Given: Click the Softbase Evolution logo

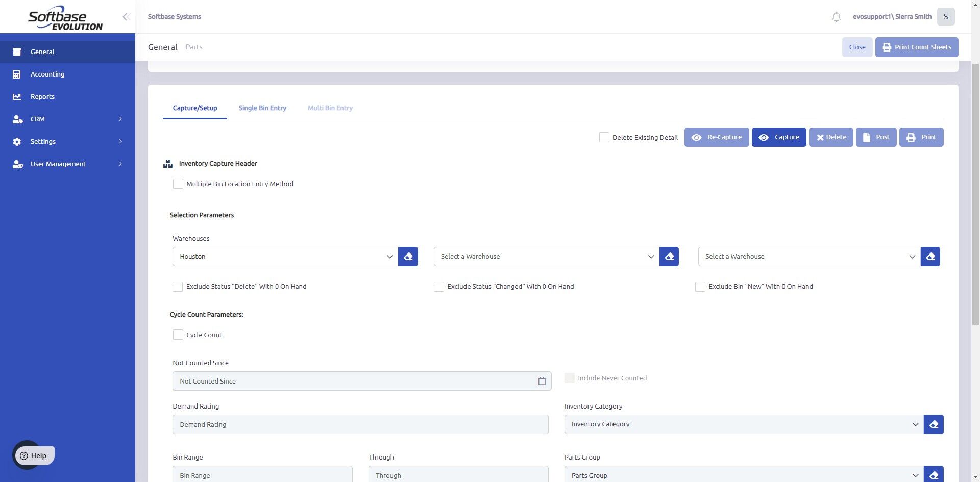Looking at the screenshot, I should 65,18.
